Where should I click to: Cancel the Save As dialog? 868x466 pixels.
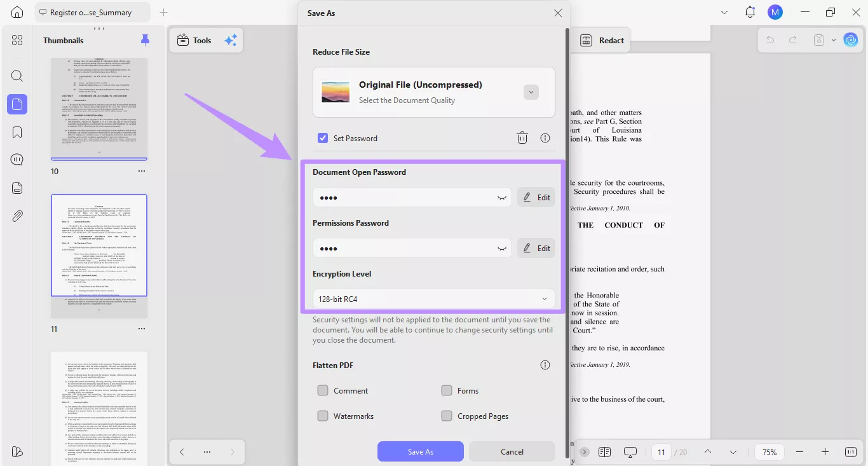[x=512, y=451]
